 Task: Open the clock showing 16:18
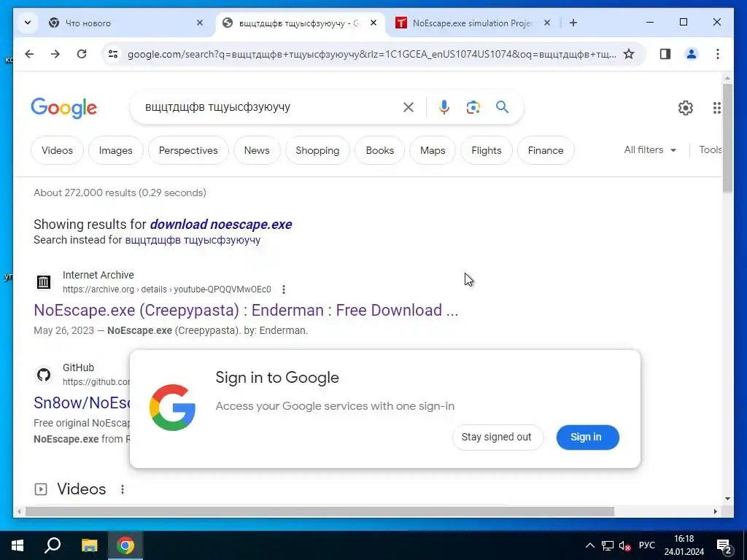684,545
